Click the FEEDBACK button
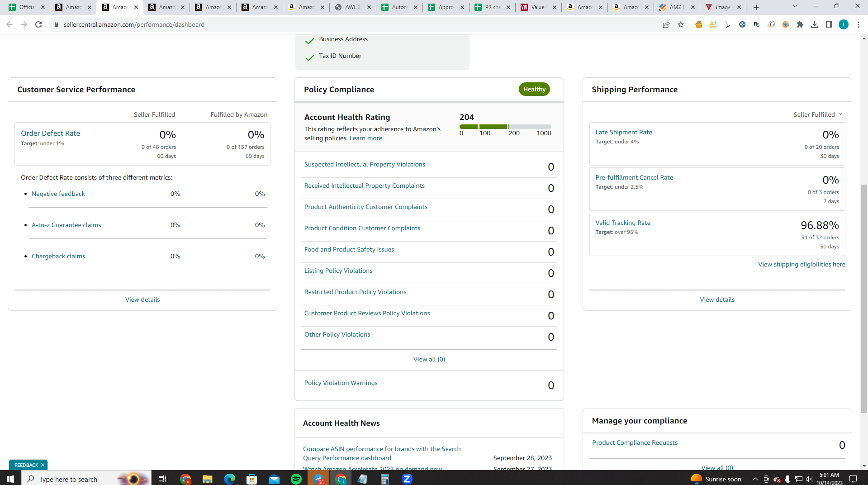The width and height of the screenshot is (868, 485). (26, 465)
